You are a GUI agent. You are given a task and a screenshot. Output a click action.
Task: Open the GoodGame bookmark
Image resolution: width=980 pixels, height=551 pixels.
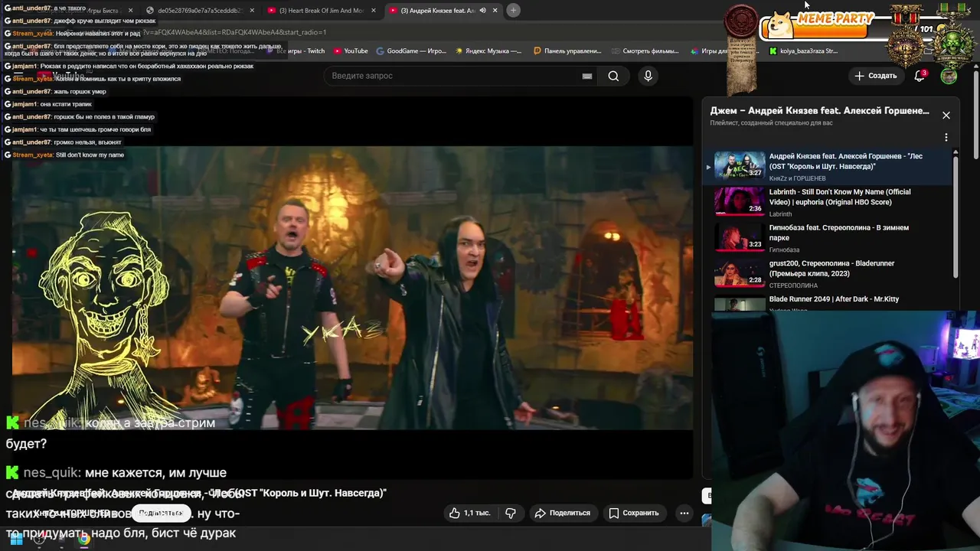coord(411,51)
